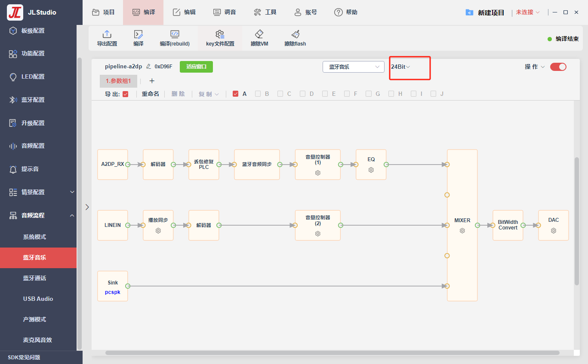Open the 播放同步 node settings gear
Screen dimensions: 588x364
tap(158, 231)
